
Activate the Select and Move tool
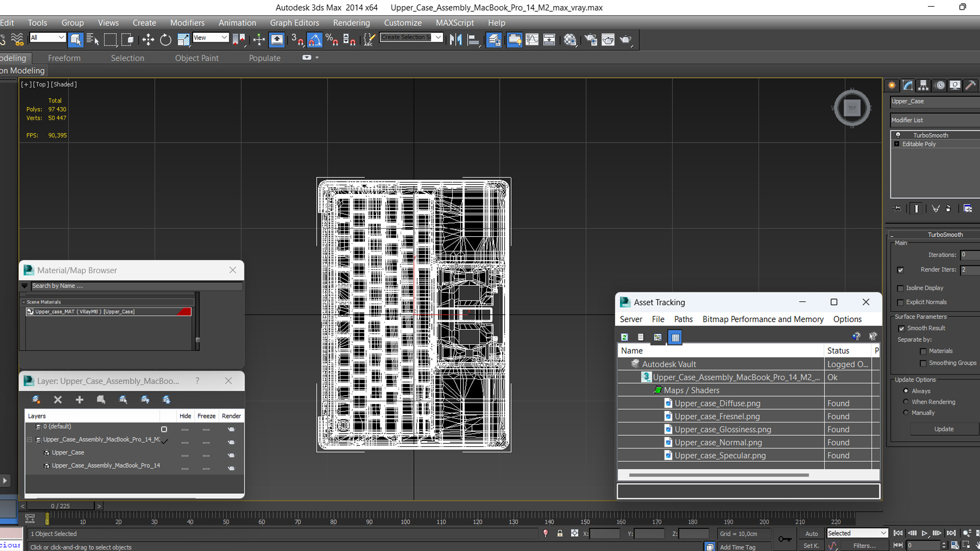pyautogui.click(x=148, y=39)
